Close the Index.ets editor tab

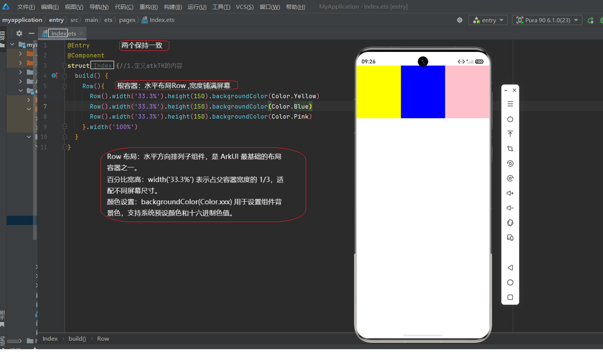pos(81,33)
